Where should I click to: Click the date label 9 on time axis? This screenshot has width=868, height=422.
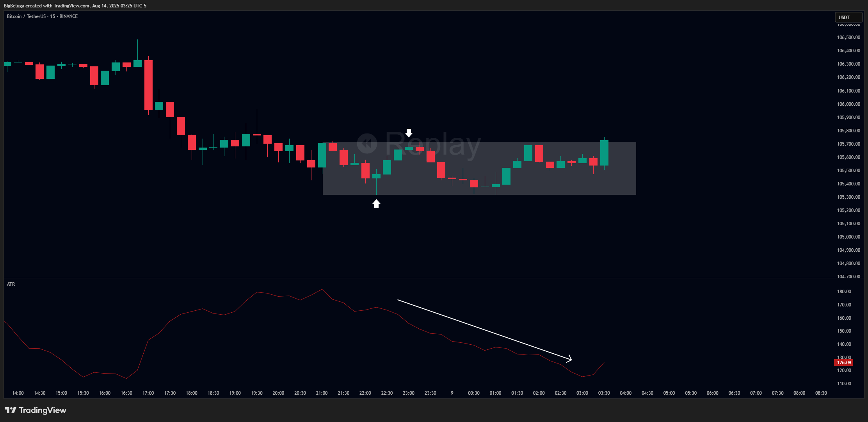[452, 393]
